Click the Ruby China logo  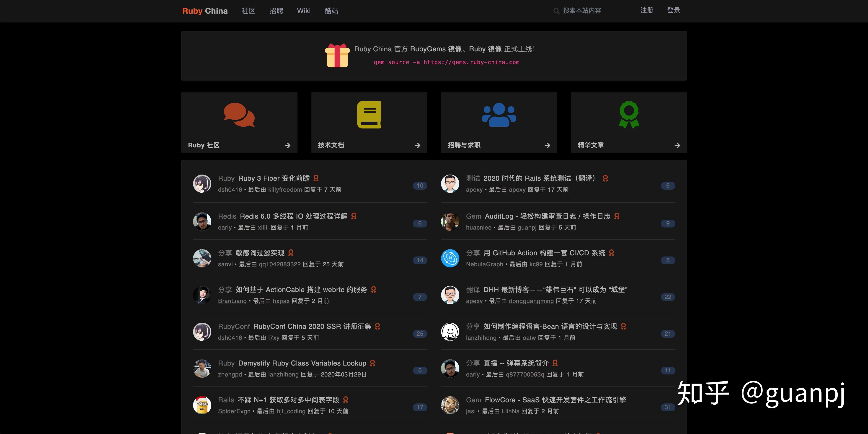[x=205, y=11]
